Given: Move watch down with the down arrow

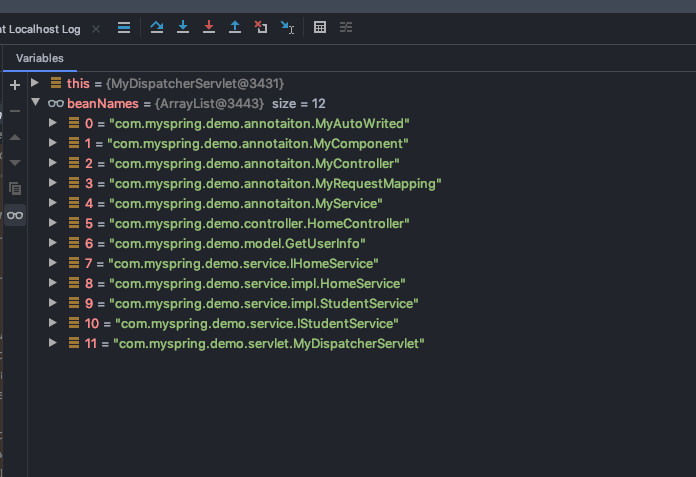Looking at the screenshot, I should pyautogui.click(x=15, y=163).
